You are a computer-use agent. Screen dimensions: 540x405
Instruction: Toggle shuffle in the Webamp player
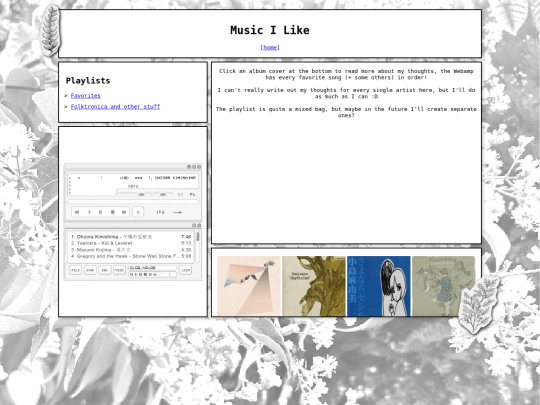160,212
